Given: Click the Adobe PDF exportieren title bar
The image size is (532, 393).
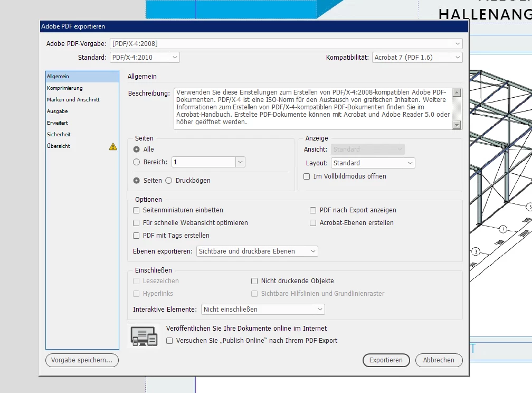Looking at the screenshot, I should 254,26.
